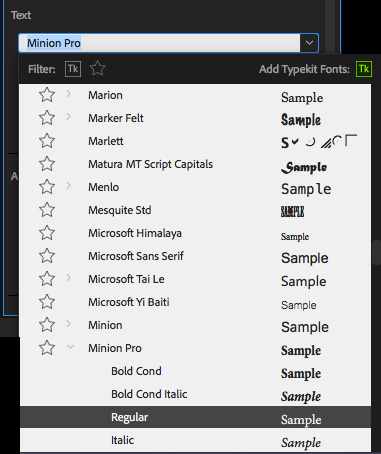Collapse the Minion Pro style list
The image size is (381, 454).
tap(70, 347)
